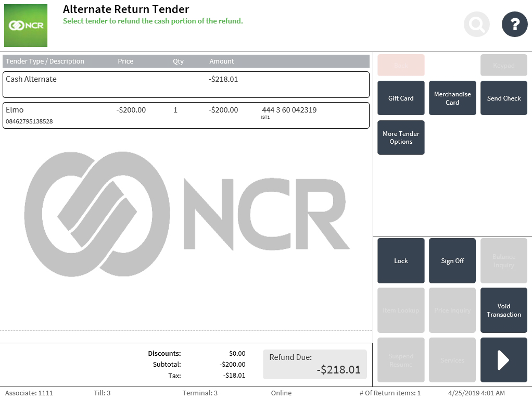Click # Of Return items: 1

tap(390, 393)
